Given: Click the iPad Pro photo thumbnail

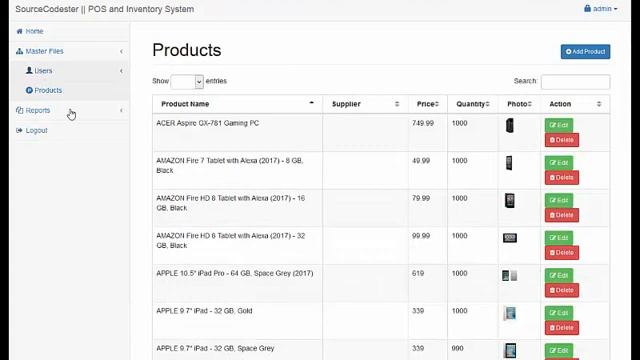Looking at the screenshot, I should tap(509, 276).
